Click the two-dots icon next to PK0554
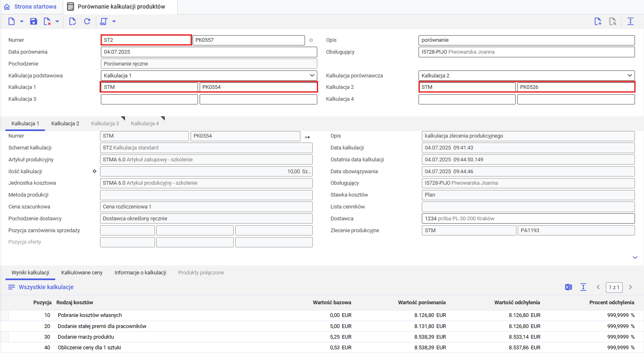The width and height of the screenshot is (644, 353). [307, 137]
